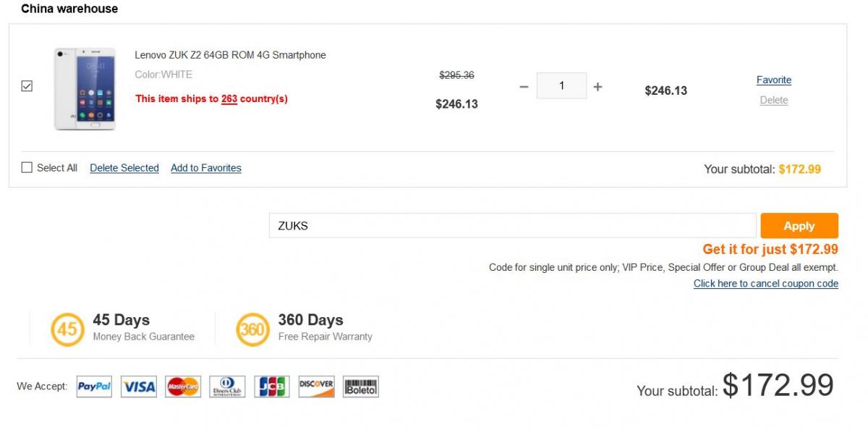
Task: Increase quantity with the plus button
Action: pyautogui.click(x=597, y=87)
